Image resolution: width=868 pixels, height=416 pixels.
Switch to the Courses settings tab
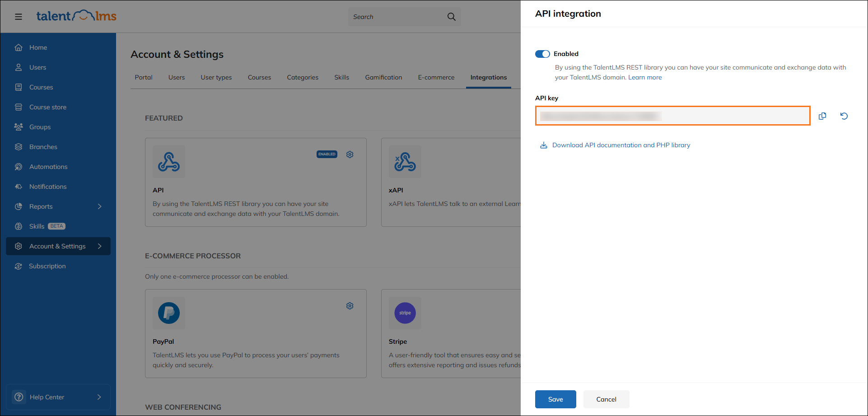[259, 77]
